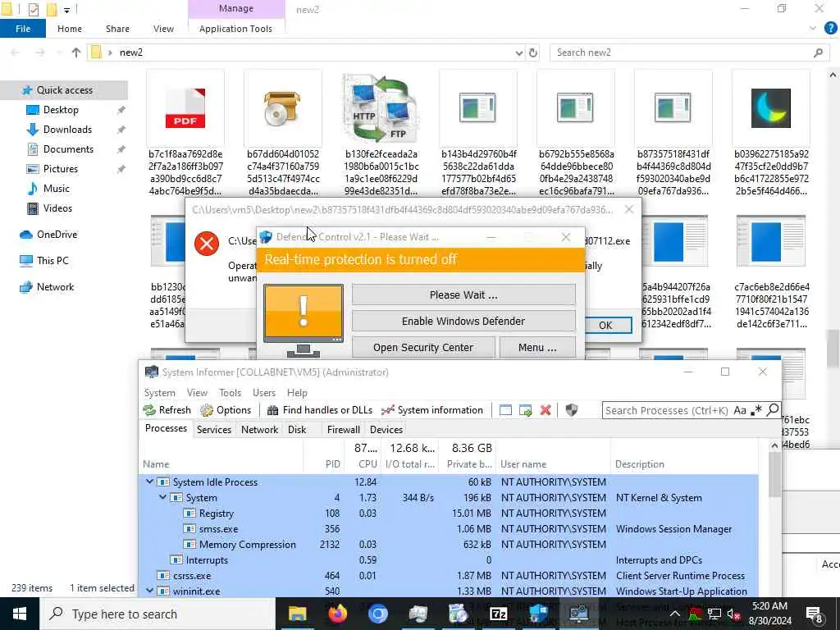Image resolution: width=840 pixels, height=630 pixels.
Task: Toggle regex search option icon
Action: pyautogui.click(x=756, y=410)
